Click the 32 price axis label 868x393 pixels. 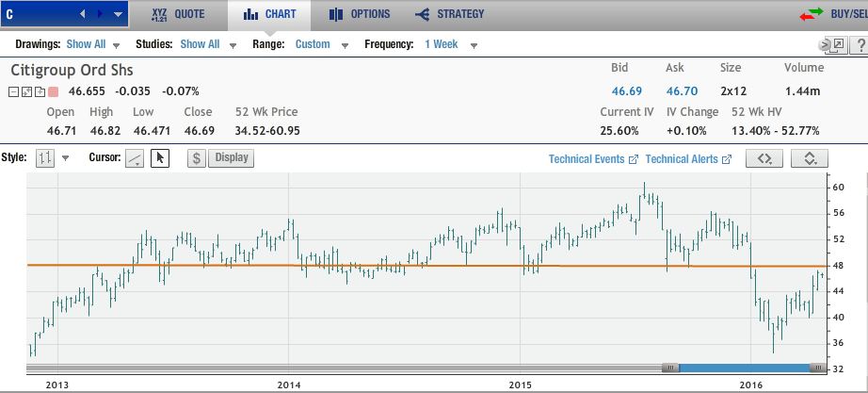pyautogui.click(x=838, y=369)
